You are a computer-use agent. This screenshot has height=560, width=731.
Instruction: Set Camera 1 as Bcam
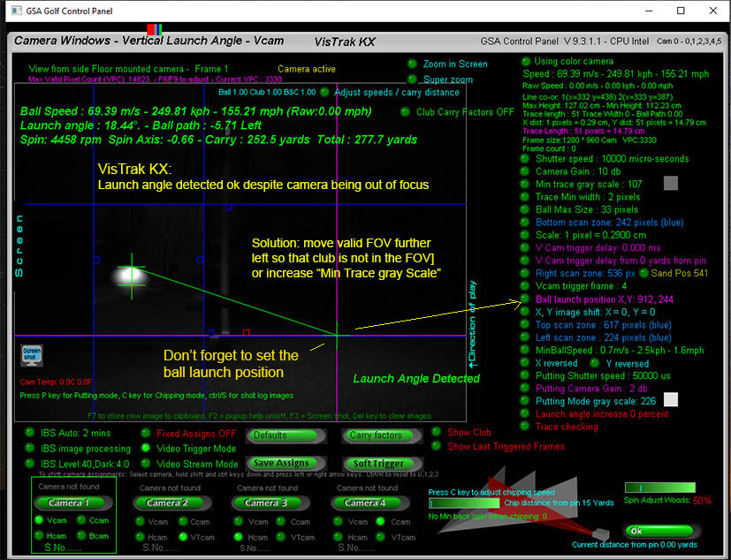81,535
